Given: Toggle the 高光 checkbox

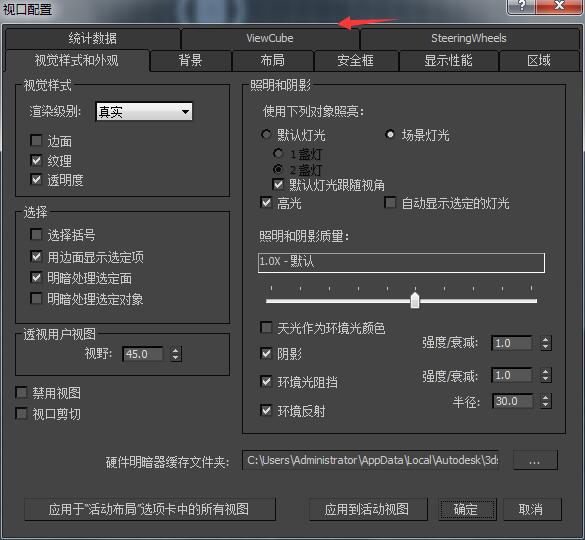Looking at the screenshot, I should point(266,203).
